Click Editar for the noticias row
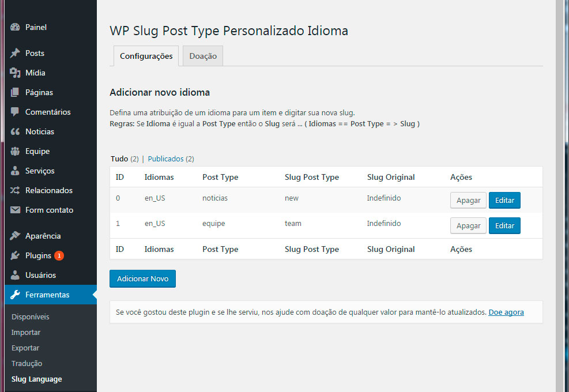 pos(504,200)
